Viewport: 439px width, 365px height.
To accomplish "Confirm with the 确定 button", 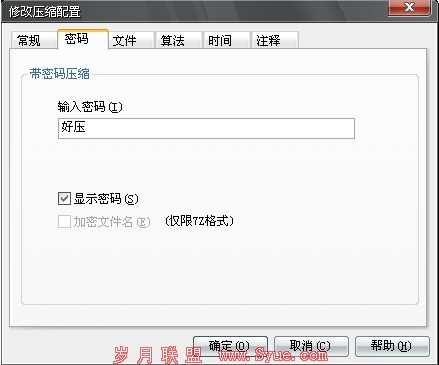I will [230, 346].
